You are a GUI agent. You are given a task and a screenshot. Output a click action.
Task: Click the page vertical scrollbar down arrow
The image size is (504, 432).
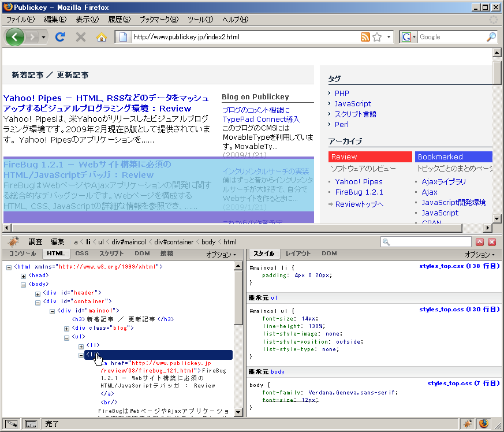pos(497,219)
